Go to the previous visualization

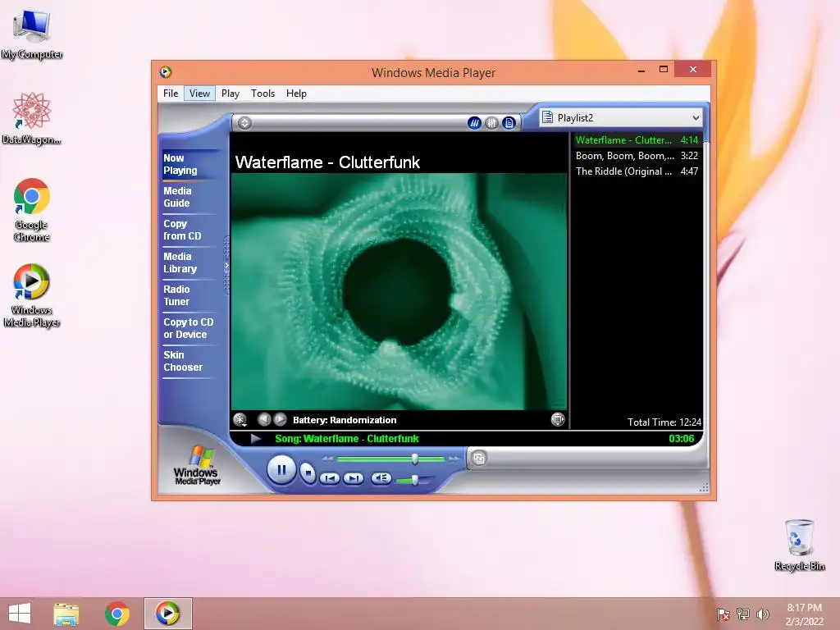pos(263,419)
